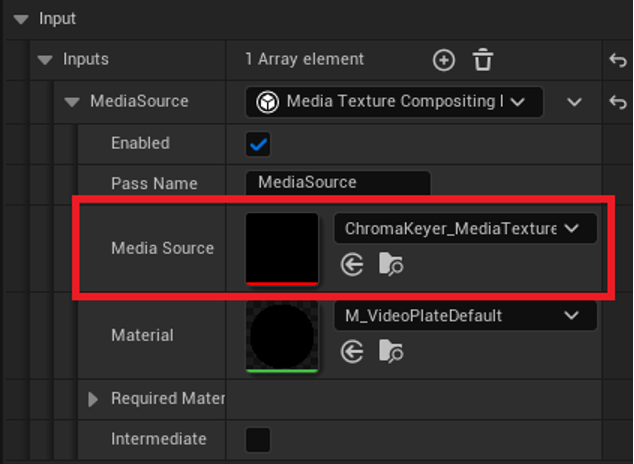Viewport: 634px width, 464px height.
Task: Browse to Media Source asset in Content Browser
Action: coord(391,264)
